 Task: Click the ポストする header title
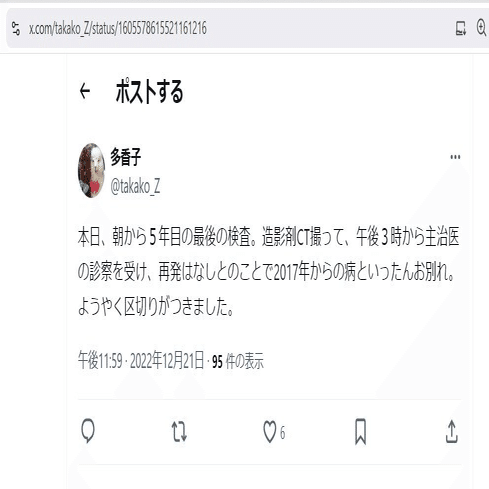click(149, 91)
